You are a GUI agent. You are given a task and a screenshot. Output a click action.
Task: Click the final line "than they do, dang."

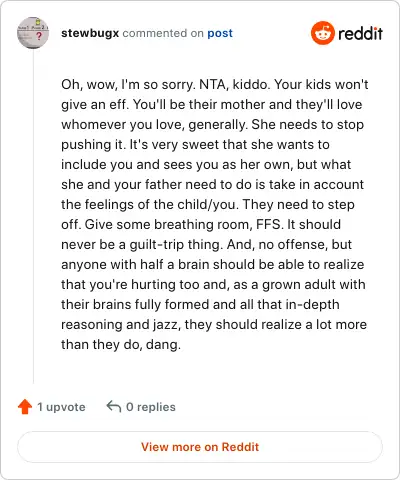click(121, 345)
